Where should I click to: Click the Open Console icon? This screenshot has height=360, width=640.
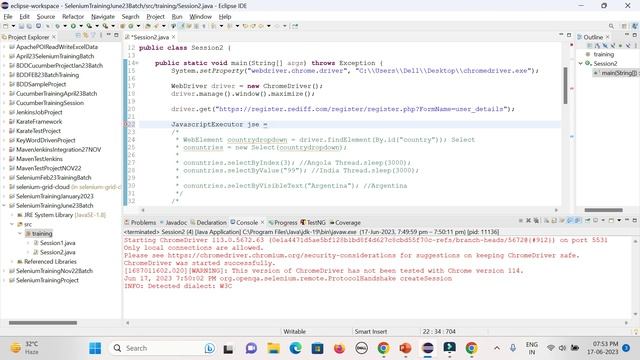611,220
